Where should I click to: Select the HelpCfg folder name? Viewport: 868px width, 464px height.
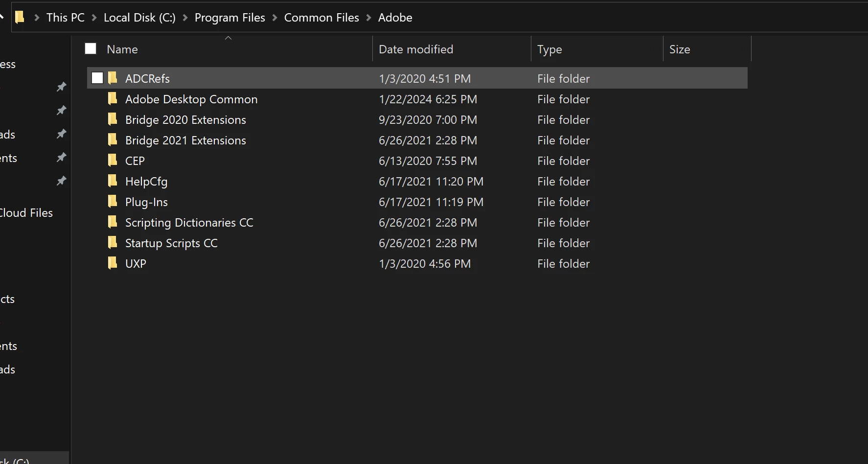(146, 181)
